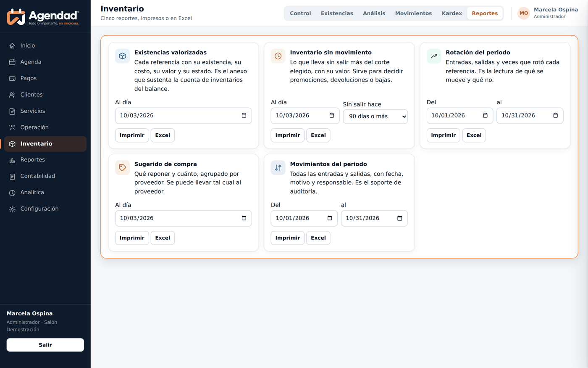This screenshot has width=588, height=368.
Task: Click the Operación icon in sidebar
Action: [12, 127]
